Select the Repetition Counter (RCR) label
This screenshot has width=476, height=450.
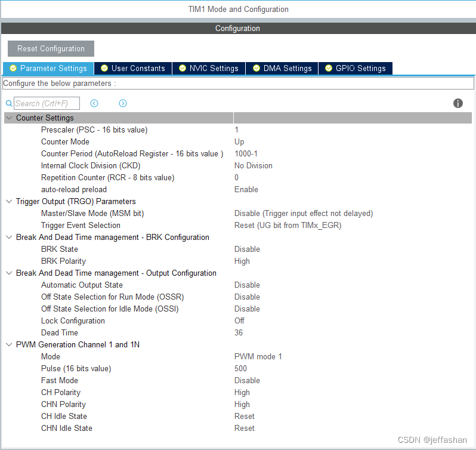pyautogui.click(x=108, y=177)
